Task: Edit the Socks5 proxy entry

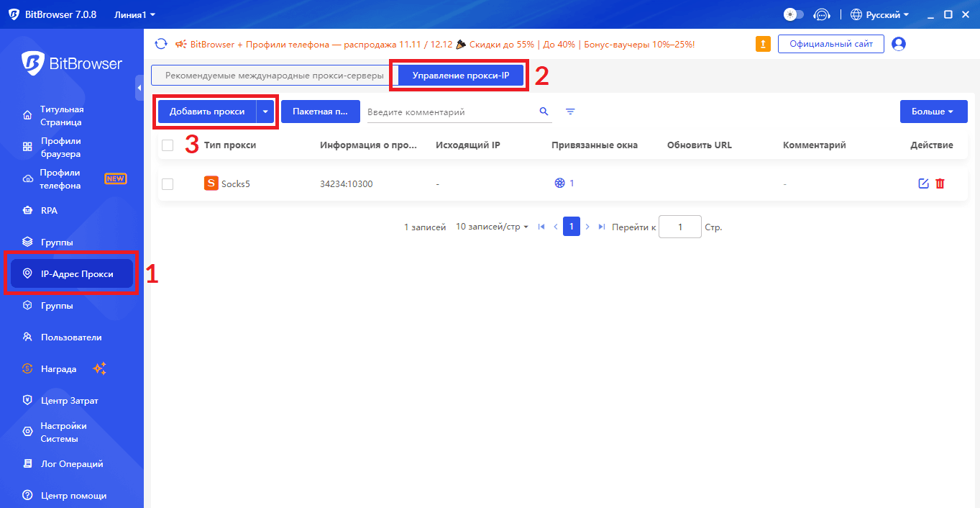Action: (x=923, y=183)
